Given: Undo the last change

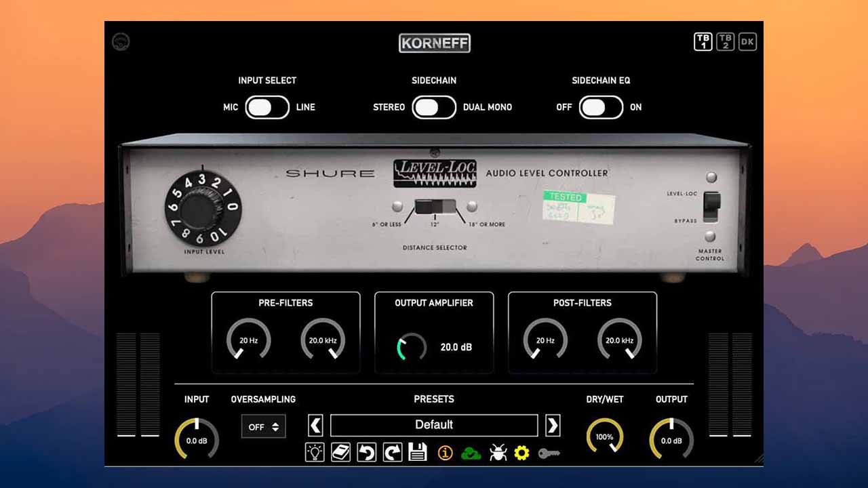Looking at the screenshot, I should (x=366, y=452).
